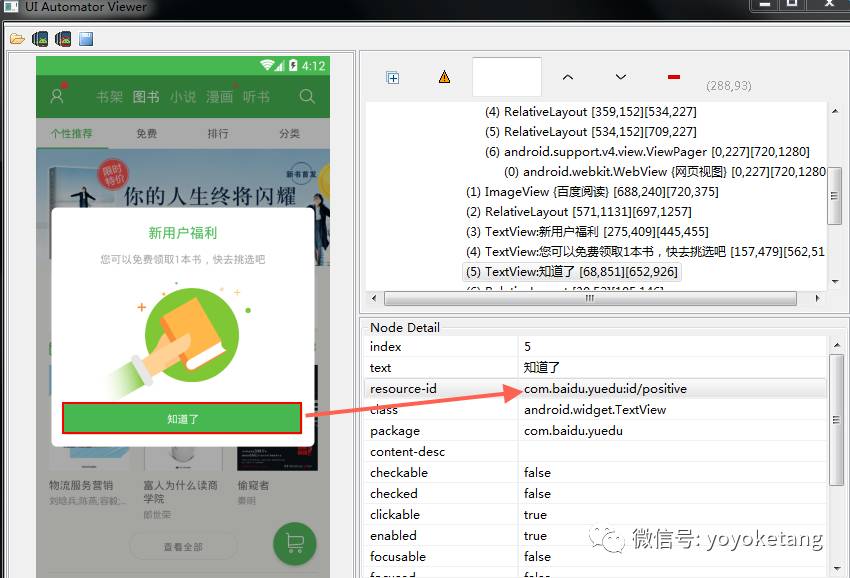
Task: Open the 漫画 tab in app screenshot
Action: 219,97
